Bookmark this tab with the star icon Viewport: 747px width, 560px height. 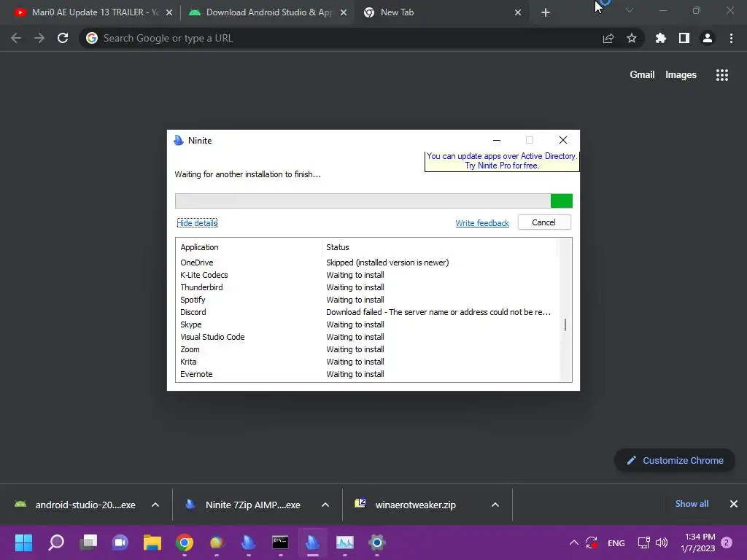coord(632,38)
